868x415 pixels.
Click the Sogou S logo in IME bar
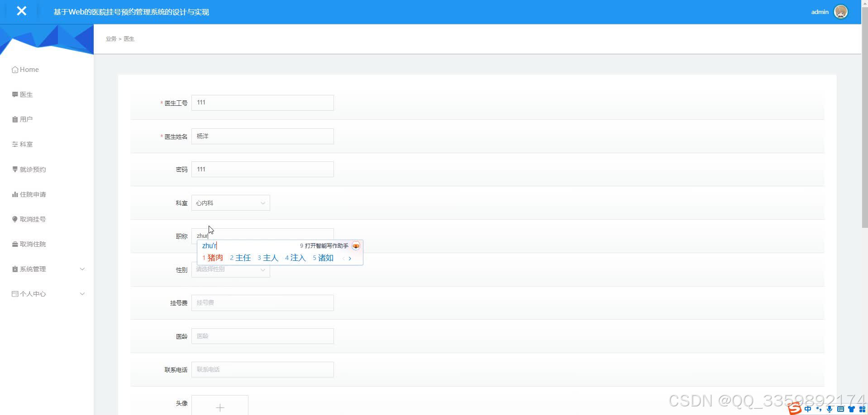coord(794,409)
